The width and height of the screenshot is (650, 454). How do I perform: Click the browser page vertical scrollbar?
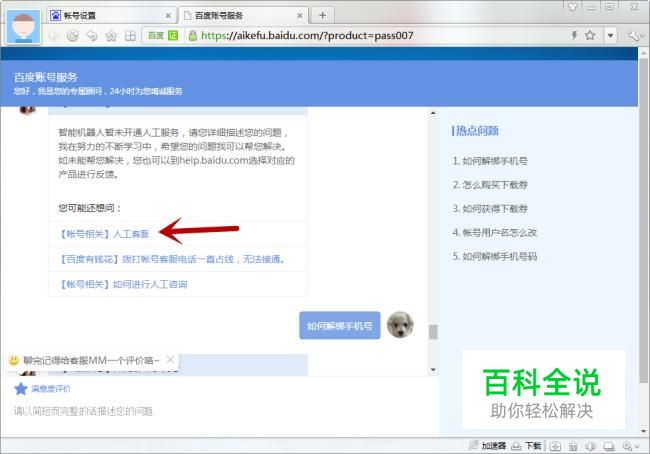[x=643, y=220]
